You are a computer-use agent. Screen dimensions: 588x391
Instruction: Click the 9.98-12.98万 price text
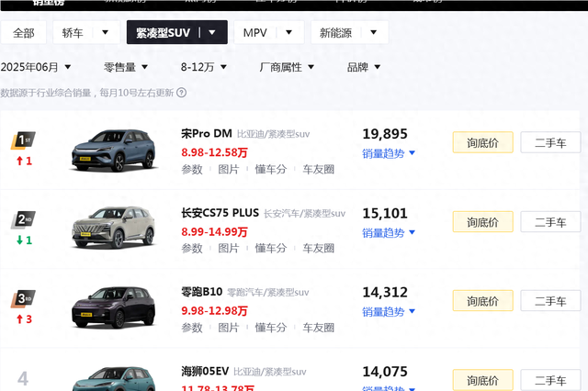[214, 311]
